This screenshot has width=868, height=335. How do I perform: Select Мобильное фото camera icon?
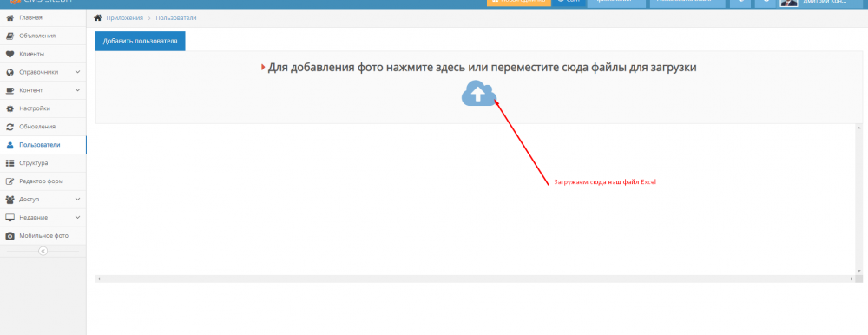pos(10,236)
